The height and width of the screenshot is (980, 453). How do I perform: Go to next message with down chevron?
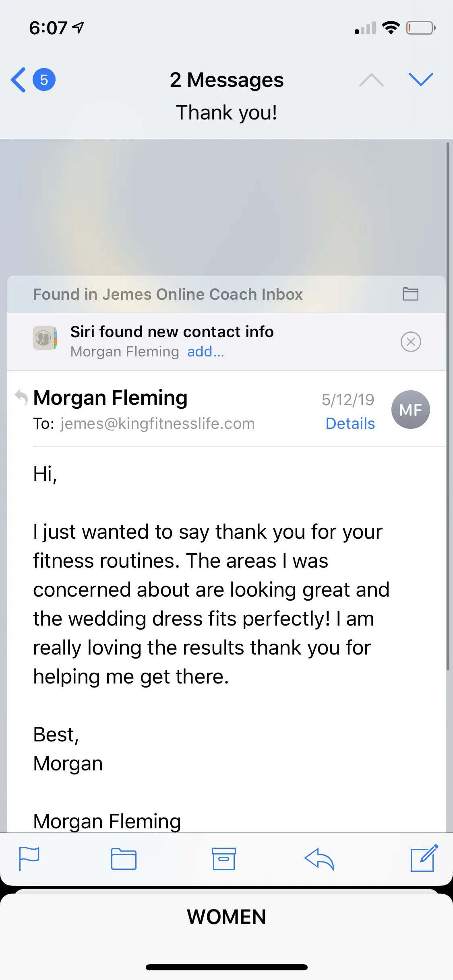[421, 79]
